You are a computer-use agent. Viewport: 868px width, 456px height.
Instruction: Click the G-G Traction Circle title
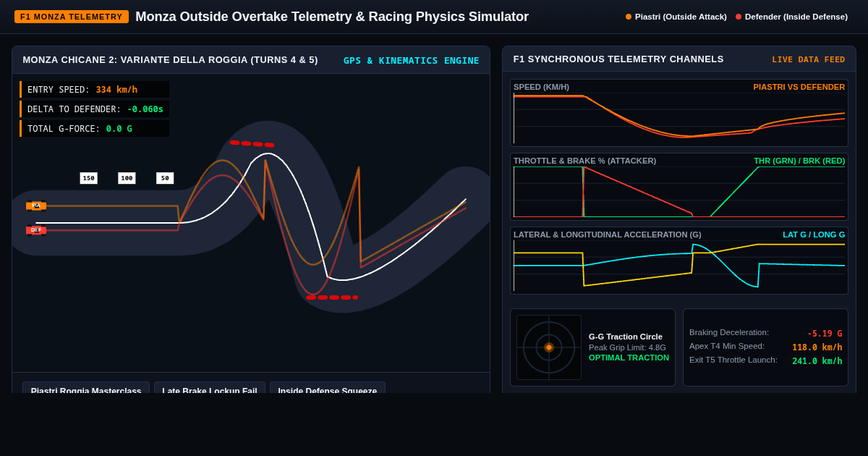tap(626, 337)
